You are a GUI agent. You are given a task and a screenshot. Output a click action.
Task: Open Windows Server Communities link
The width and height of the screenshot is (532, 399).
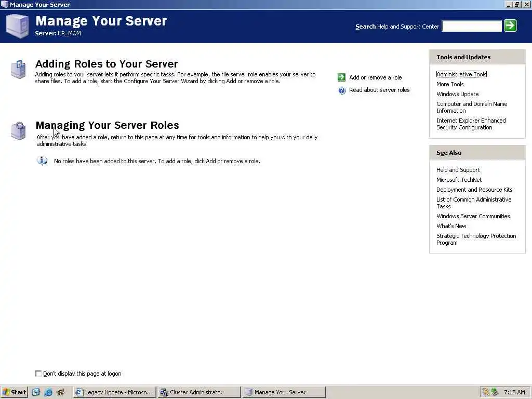pos(473,216)
